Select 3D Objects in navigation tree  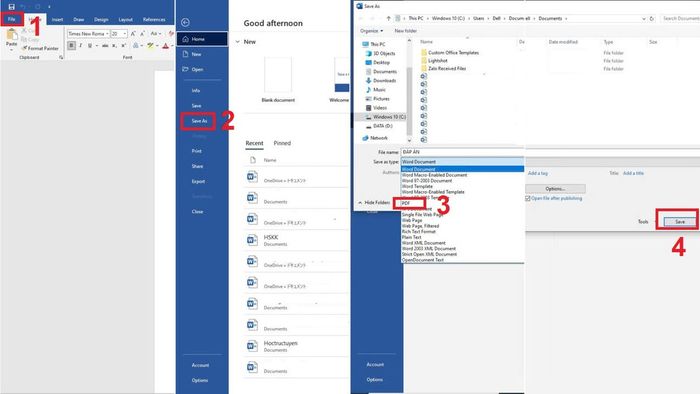click(x=380, y=53)
